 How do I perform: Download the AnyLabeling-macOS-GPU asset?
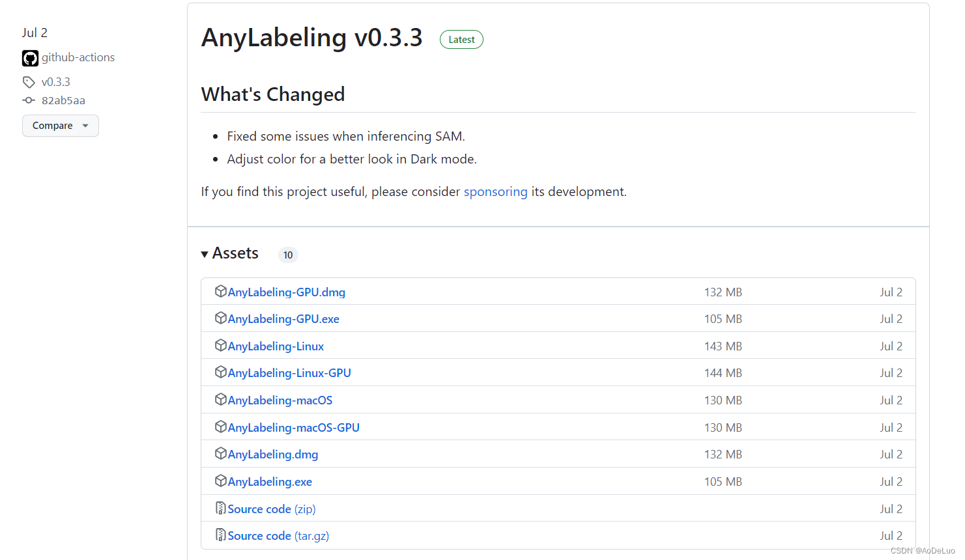[294, 428]
